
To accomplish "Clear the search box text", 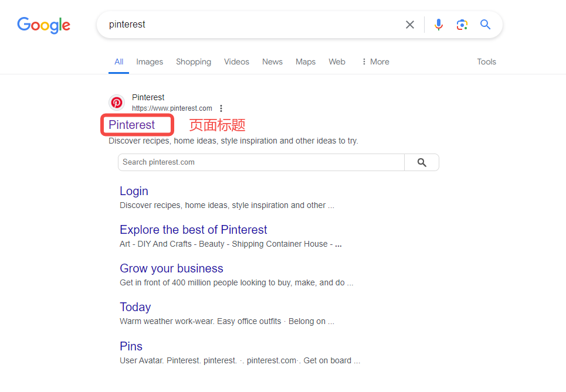I will 410,25.
